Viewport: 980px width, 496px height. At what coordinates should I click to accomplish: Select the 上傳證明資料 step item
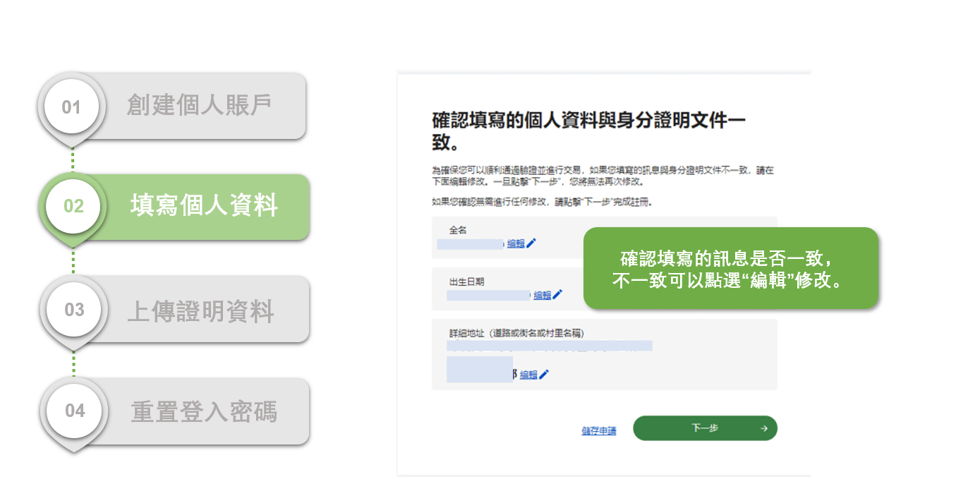(174, 309)
